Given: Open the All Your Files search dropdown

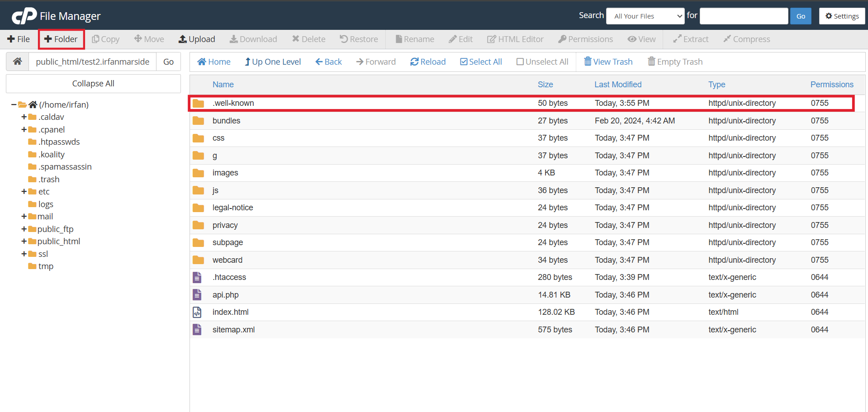Looking at the screenshot, I should click(x=645, y=16).
